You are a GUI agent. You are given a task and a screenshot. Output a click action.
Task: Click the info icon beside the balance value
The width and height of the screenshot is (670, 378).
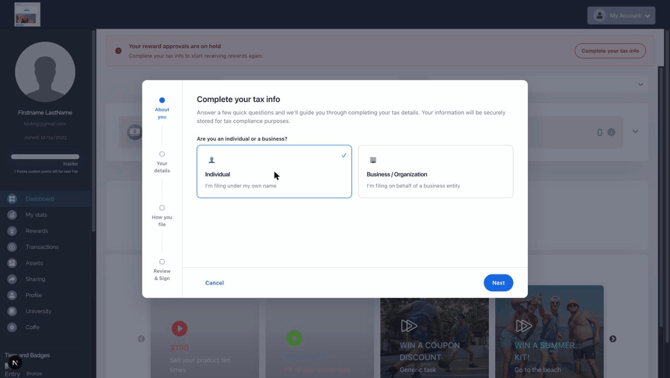[x=611, y=132]
